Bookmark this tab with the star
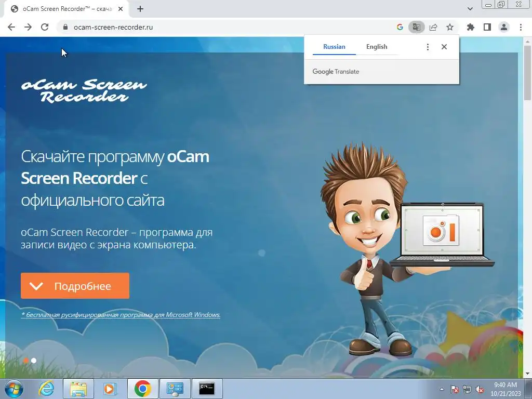The image size is (532, 399). [x=450, y=27]
